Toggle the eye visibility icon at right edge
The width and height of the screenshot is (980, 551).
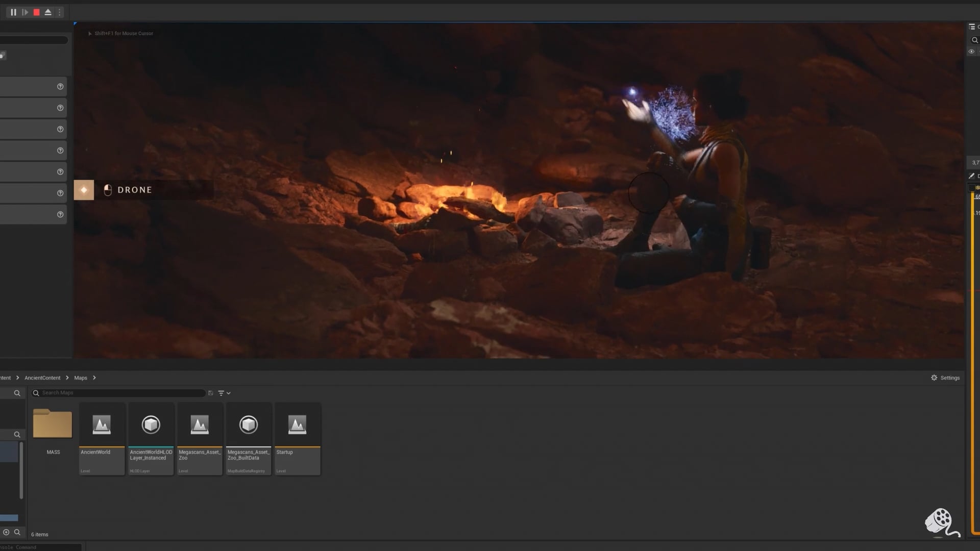(971, 52)
